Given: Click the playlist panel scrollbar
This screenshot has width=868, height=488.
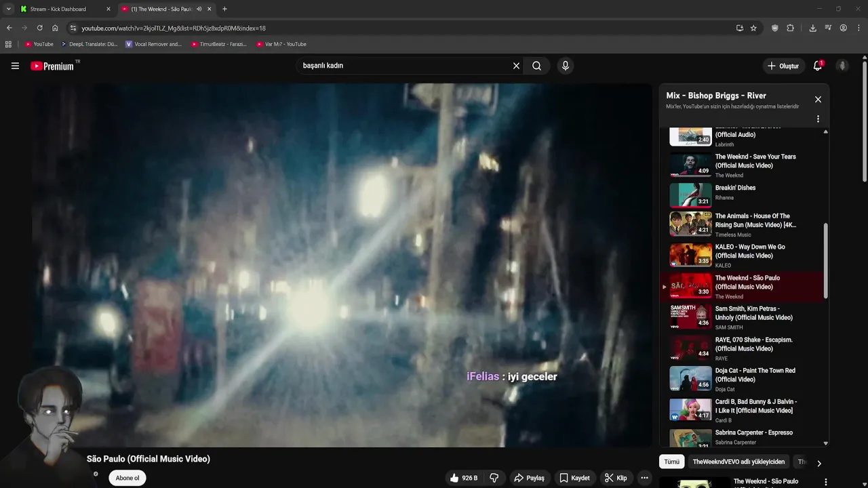Looking at the screenshot, I should pos(825,261).
